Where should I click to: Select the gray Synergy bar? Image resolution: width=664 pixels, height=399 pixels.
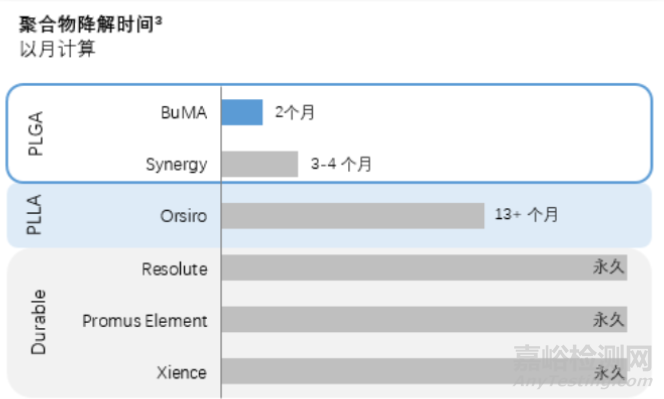(260, 164)
